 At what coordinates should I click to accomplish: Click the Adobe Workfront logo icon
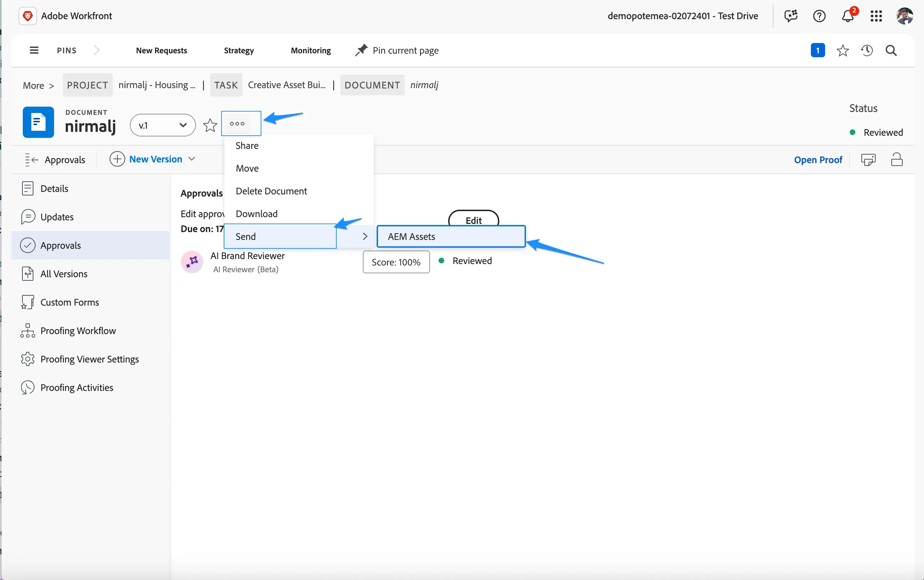pyautogui.click(x=28, y=16)
